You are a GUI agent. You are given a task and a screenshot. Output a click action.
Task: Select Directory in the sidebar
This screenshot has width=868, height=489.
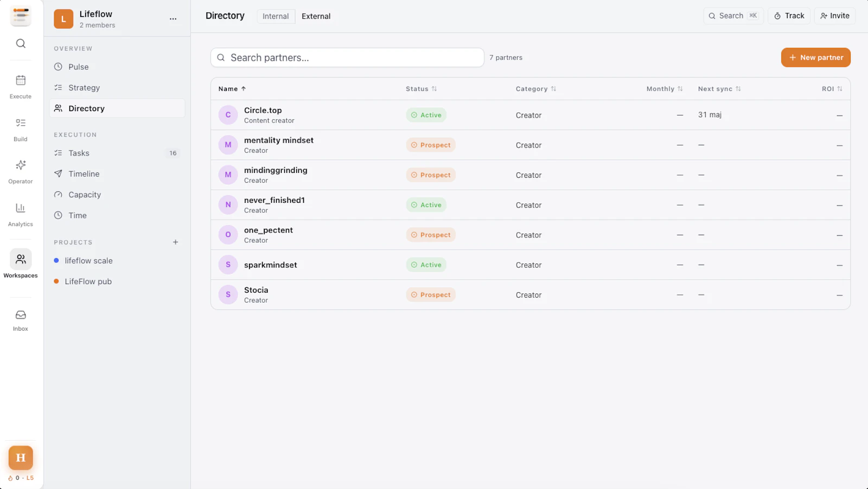[117, 108]
